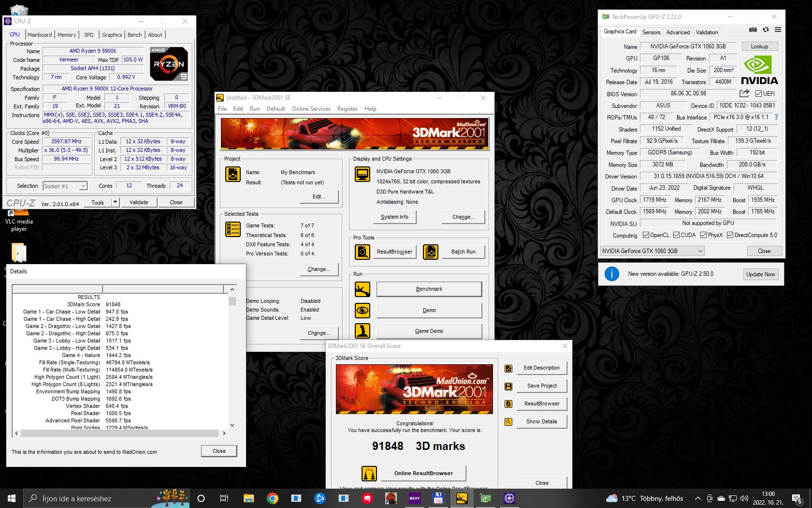Start the Benchmark run button
Viewport: 812px width, 508px height.
tap(429, 289)
